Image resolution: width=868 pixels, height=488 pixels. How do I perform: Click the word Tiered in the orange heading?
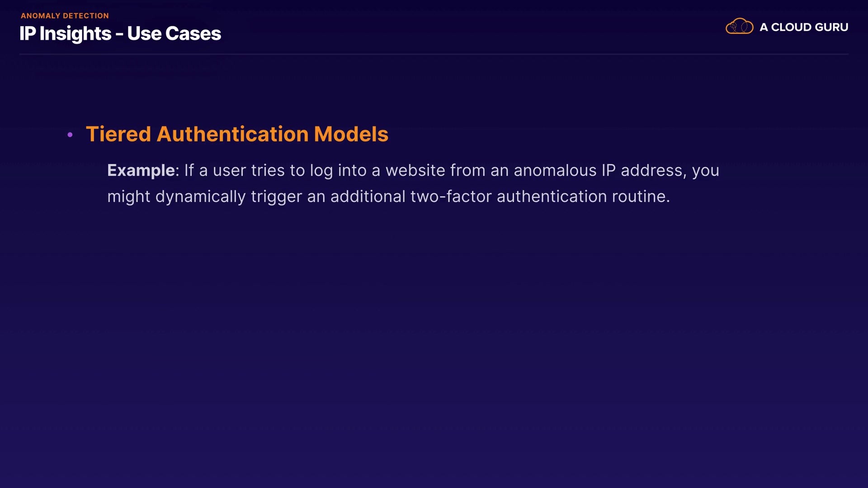pos(118,134)
